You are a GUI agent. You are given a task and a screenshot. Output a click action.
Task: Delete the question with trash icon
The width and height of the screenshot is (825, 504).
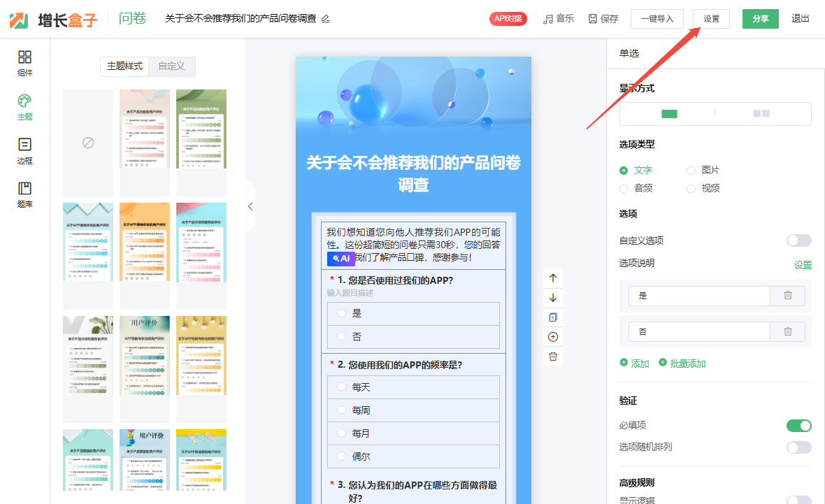[553, 357]
